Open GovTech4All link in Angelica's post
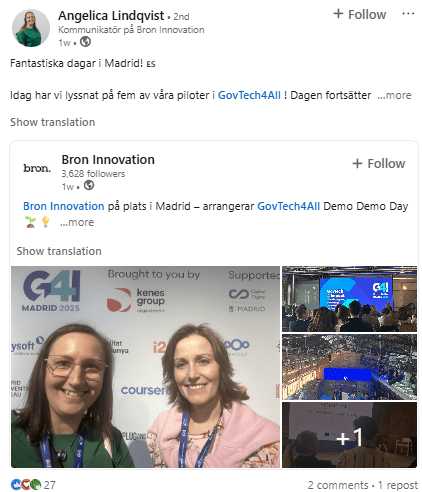Screen dimensions: 422x492 249,95
